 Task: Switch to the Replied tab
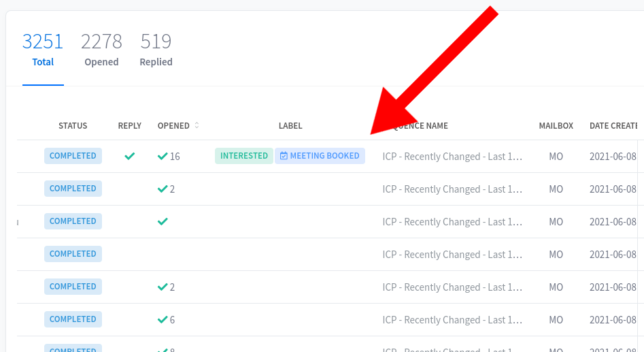point(156,50)
